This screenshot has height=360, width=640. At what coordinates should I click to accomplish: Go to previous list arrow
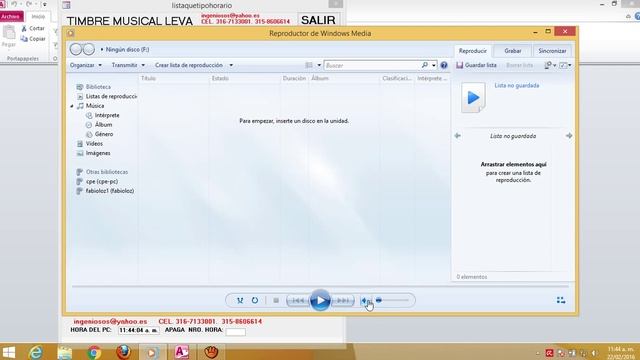pos(458,136)
